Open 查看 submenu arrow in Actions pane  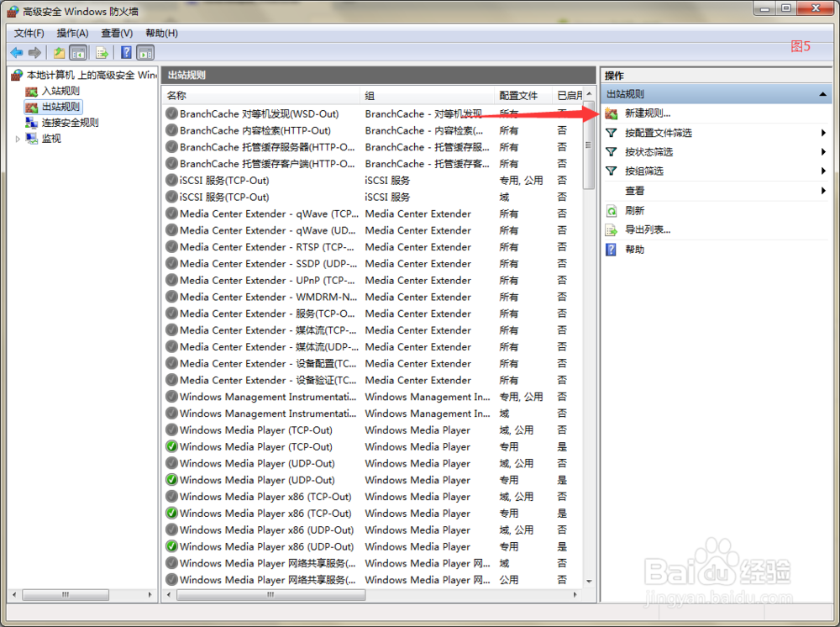(823, 190)
